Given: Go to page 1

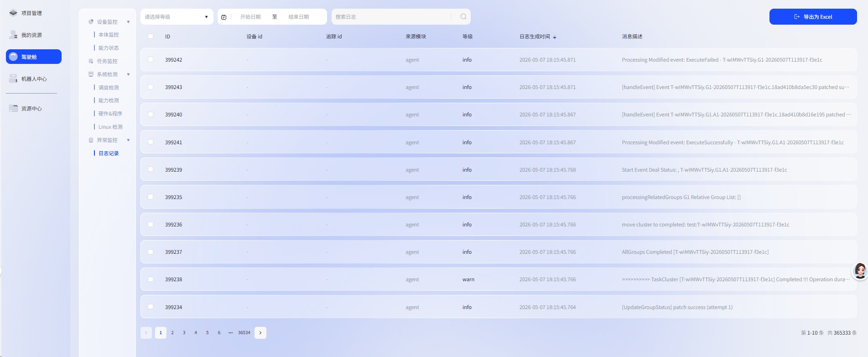Looking at the screenshot, I should click(x=161, y=332).
